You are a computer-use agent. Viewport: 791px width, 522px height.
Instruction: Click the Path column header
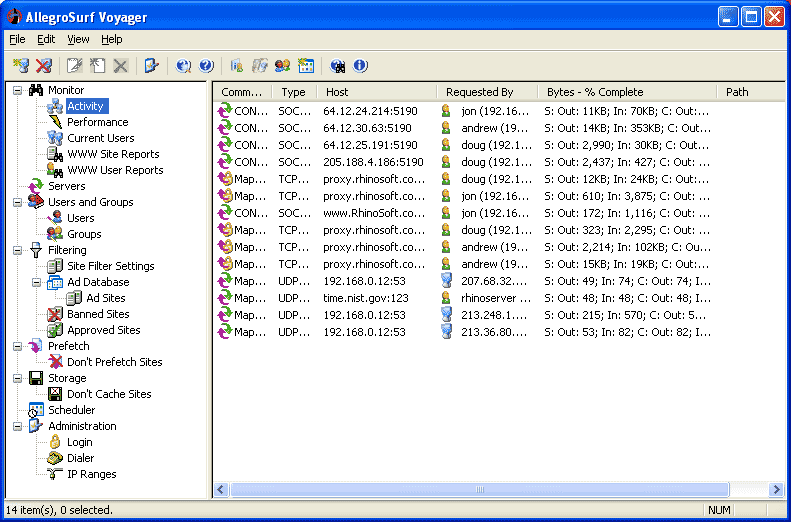pos(752,92)
